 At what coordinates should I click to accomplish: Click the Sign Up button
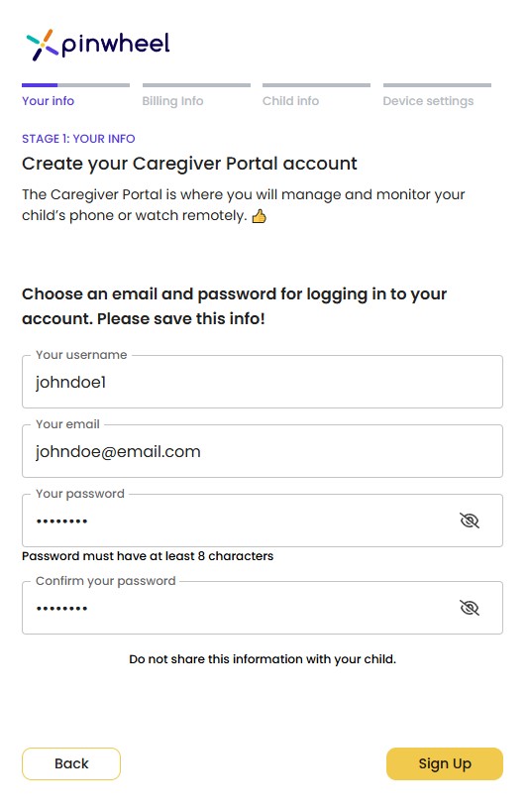tap(445, 763)
